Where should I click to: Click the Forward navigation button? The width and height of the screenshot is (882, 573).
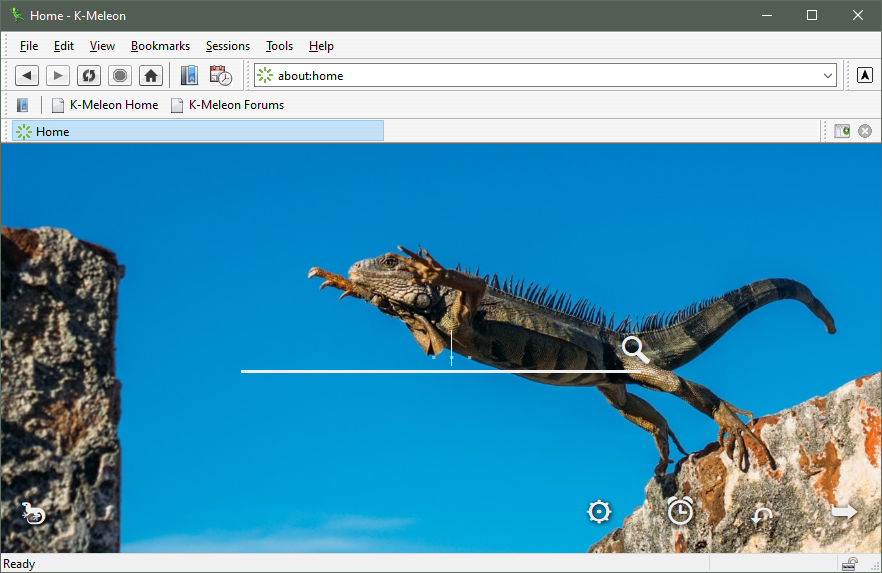click(58, 76)
